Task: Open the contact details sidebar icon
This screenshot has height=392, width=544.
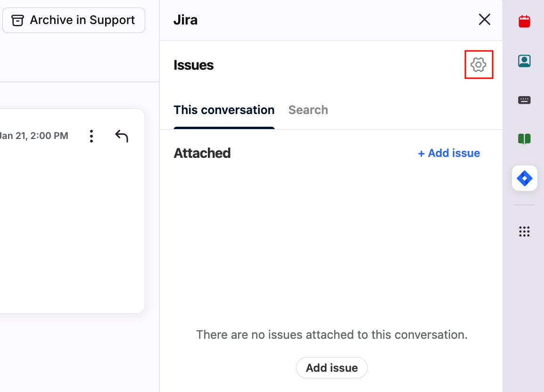Action: 524,61
